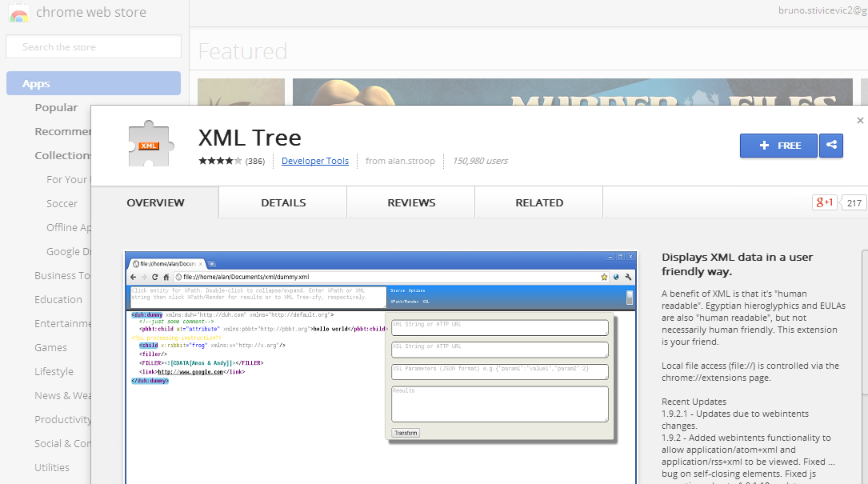Switch to the REVIEWS tab
Image resolution: width=868 pixels, height=484 pixels.
tap(411, 202)
